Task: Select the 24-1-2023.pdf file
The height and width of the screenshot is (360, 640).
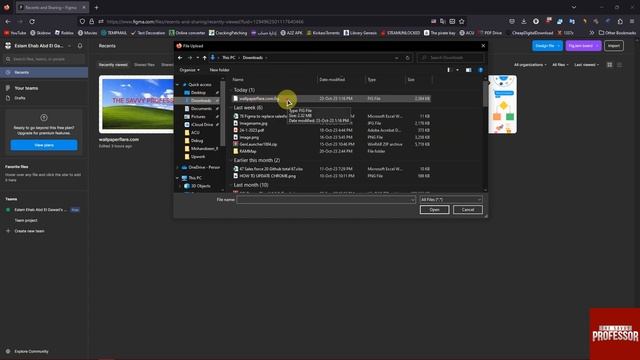Action: [x=331, y=130]
